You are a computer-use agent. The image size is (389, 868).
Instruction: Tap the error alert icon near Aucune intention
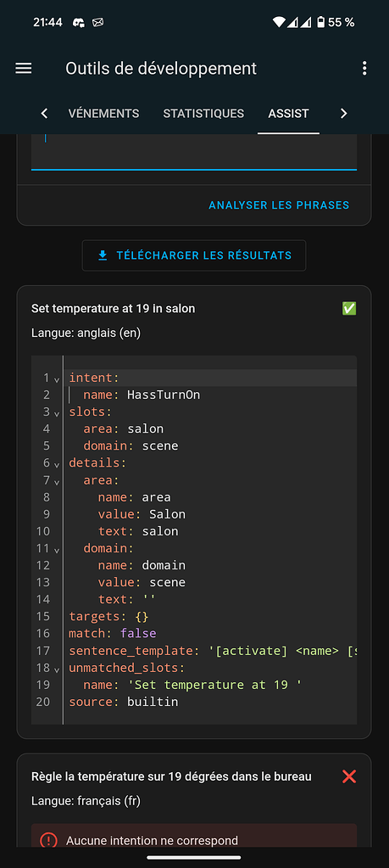pyautogui.click(x=48, y=840)
